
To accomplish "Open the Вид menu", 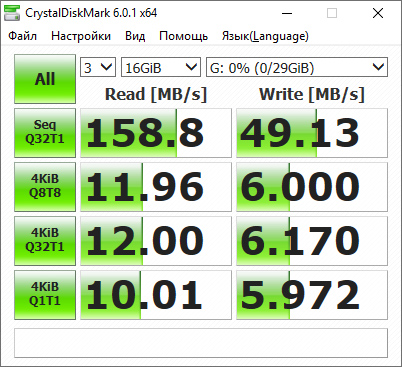I will pos(135,36).
